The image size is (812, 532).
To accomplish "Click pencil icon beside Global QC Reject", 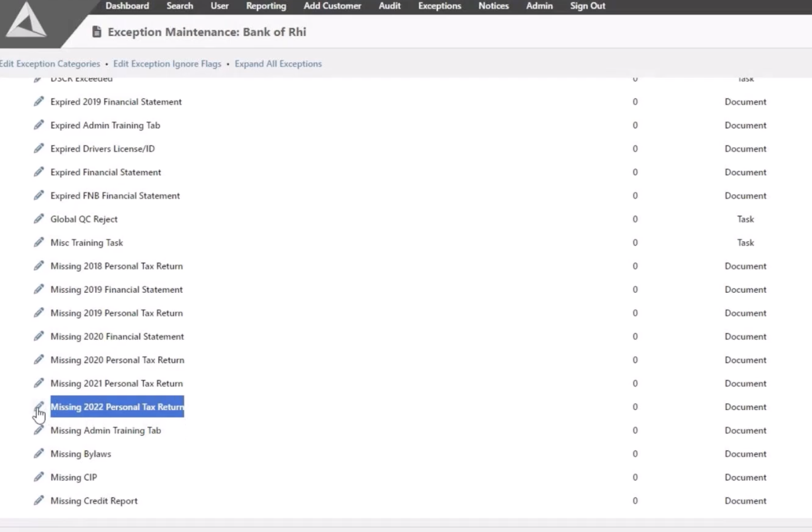I will click(x=39, y=219).
